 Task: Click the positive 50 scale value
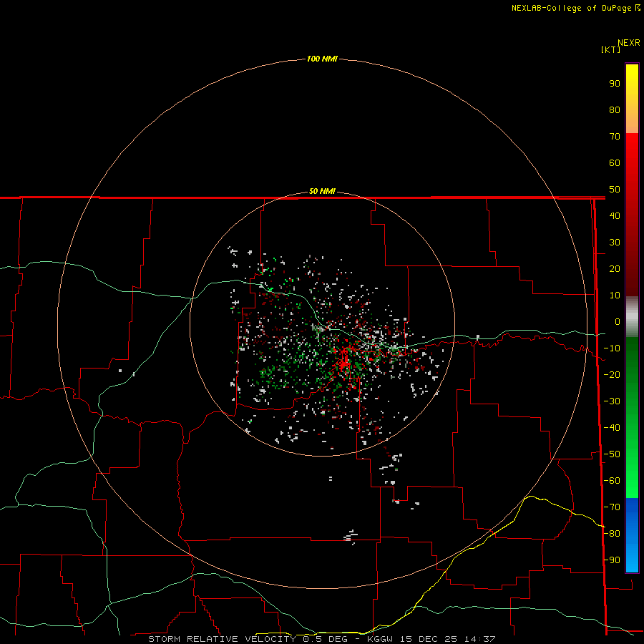point(615,190)
